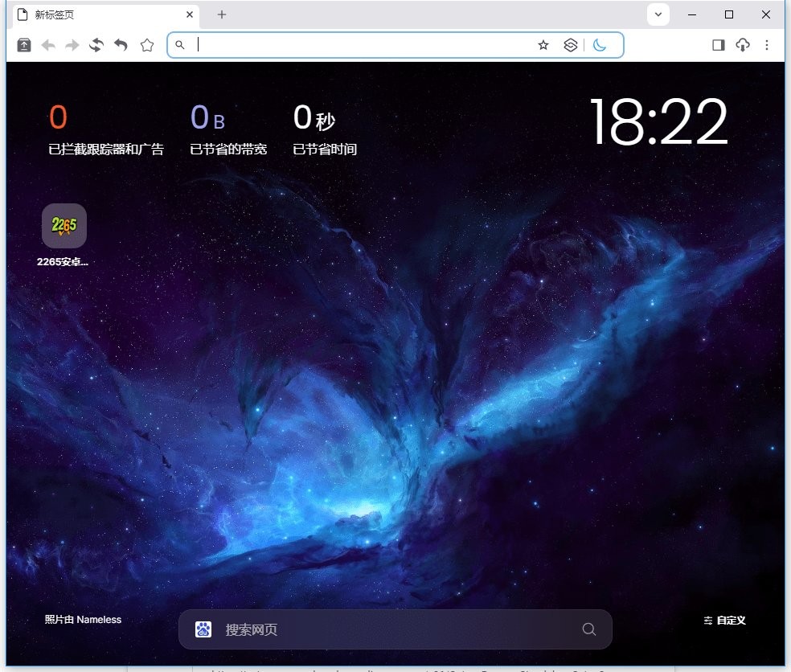Open the chevron dropdown near the window controls
The image size is (791, 672).
point(658,14)
